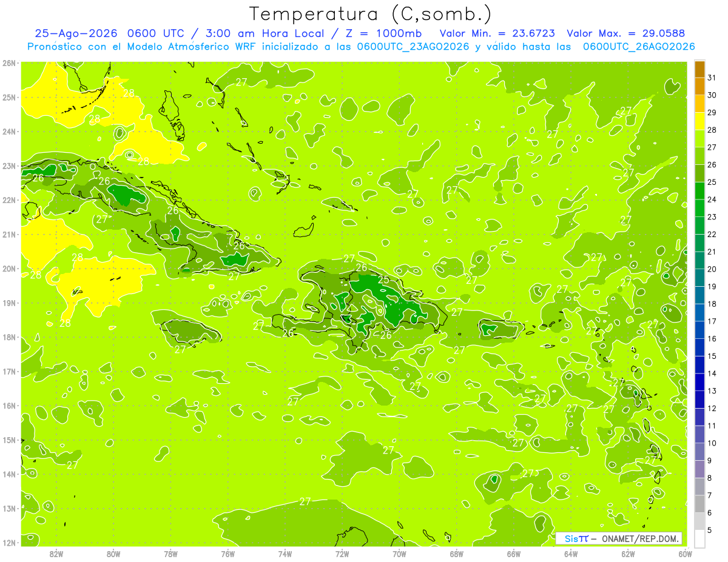Viewport: 728px width, 562px height.
Task: Click the "20" label on the color scale
Action: (712, 269)
